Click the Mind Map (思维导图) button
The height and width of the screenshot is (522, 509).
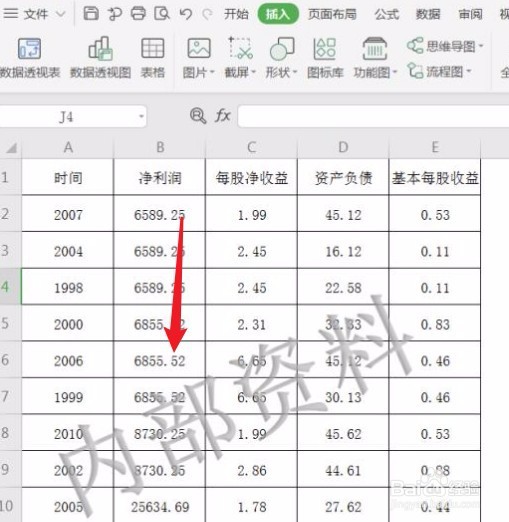[445, 46]
